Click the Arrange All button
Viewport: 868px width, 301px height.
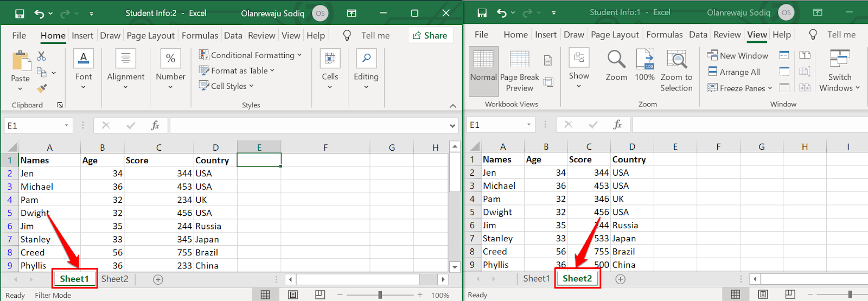click(x=734, y=72)
